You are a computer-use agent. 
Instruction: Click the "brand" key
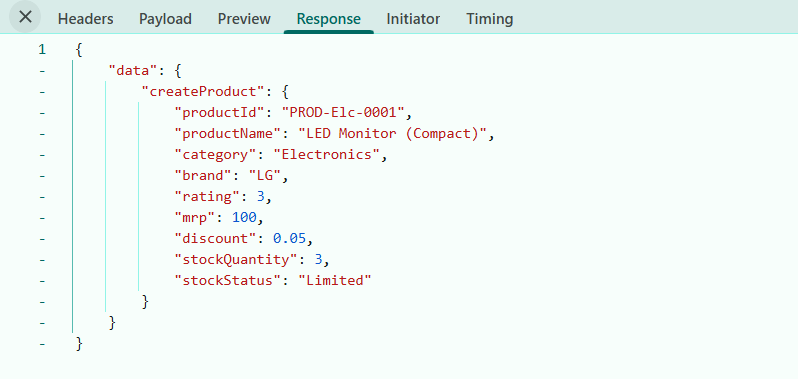click(203, 176)
